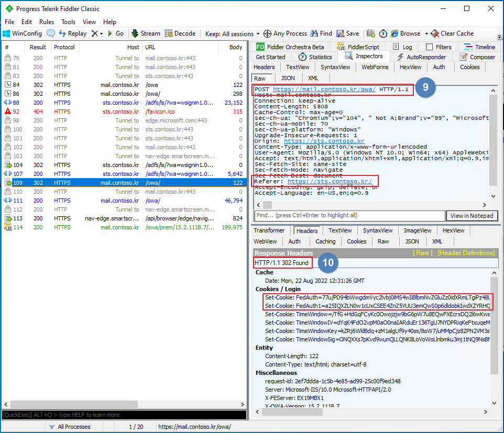The image size is (504, 433).
Task: Switch to FiddlerScript tab
Action: coord(358,47)
